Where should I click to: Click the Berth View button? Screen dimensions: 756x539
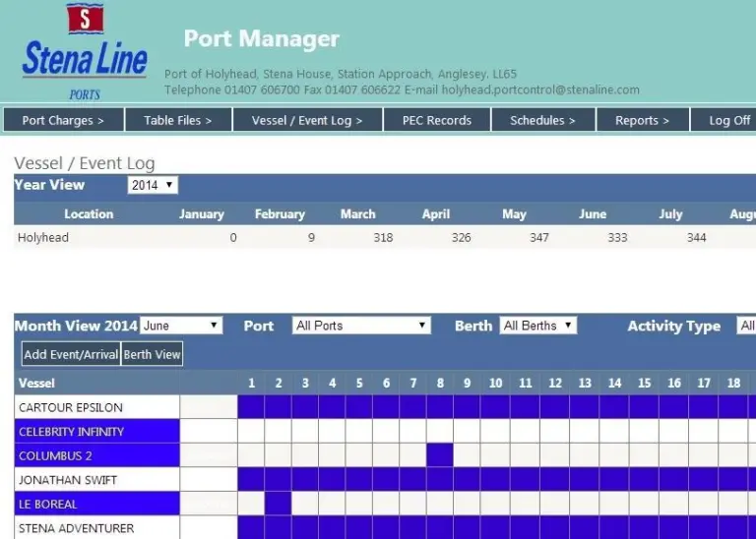point(152,354)
